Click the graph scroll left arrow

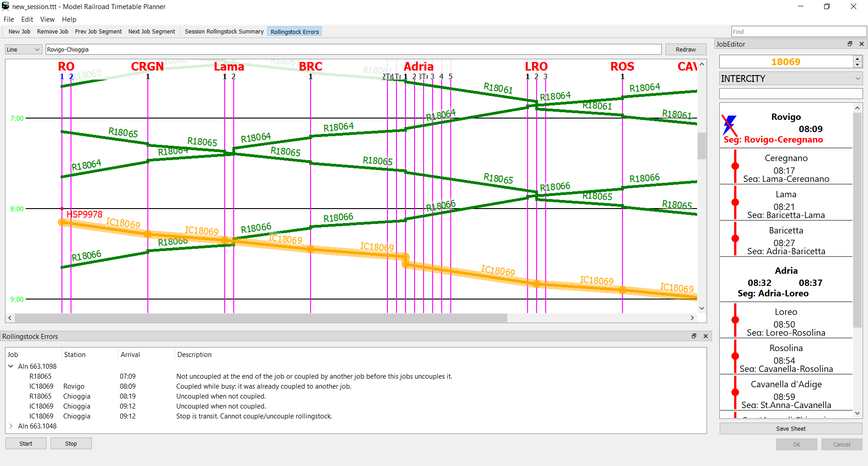click(10, 318)
